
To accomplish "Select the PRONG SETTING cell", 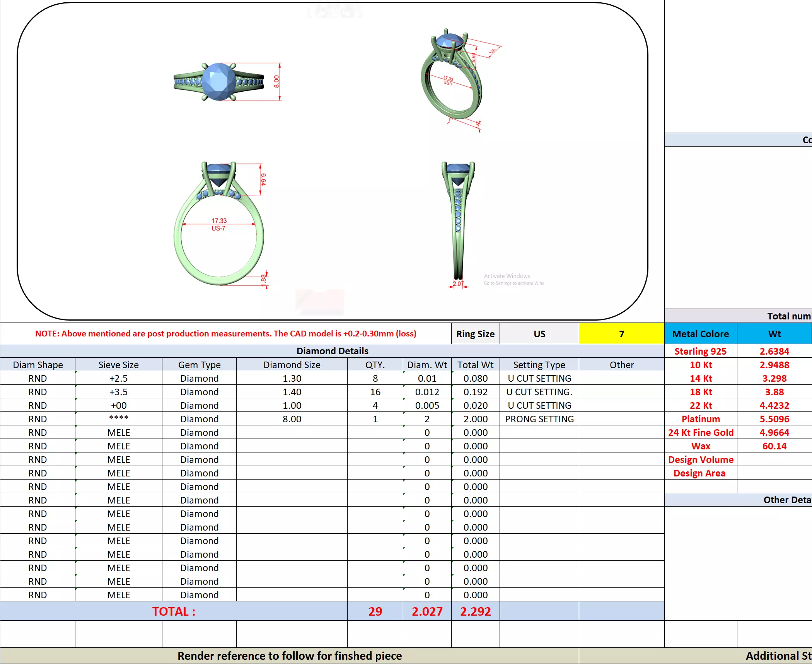I will pos(539,419).
